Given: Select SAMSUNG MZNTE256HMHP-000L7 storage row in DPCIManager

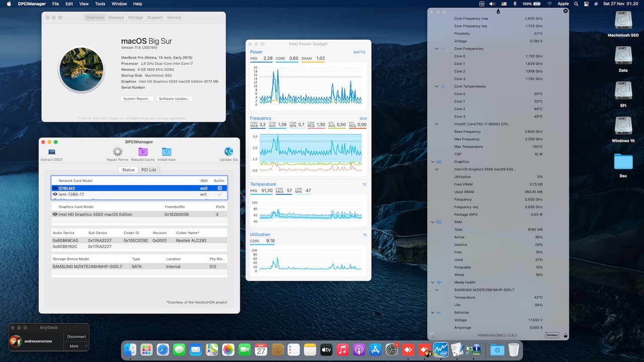Looking at the screenshot, I should 139,266.
